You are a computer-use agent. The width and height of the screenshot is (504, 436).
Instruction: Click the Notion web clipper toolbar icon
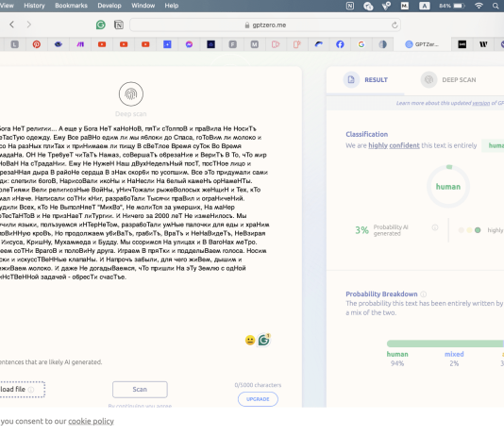119,25
